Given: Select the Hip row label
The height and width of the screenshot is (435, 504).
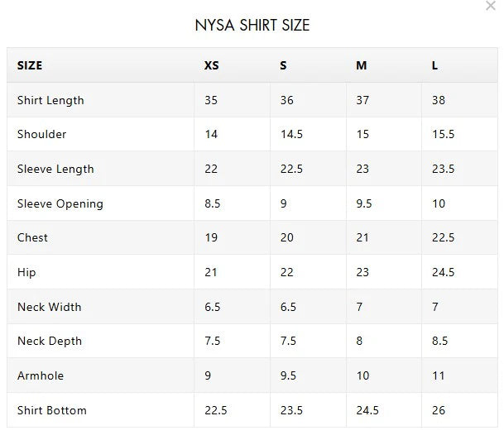Looking at the screenshot, I should pyautogui.click(x=26, y=272).
